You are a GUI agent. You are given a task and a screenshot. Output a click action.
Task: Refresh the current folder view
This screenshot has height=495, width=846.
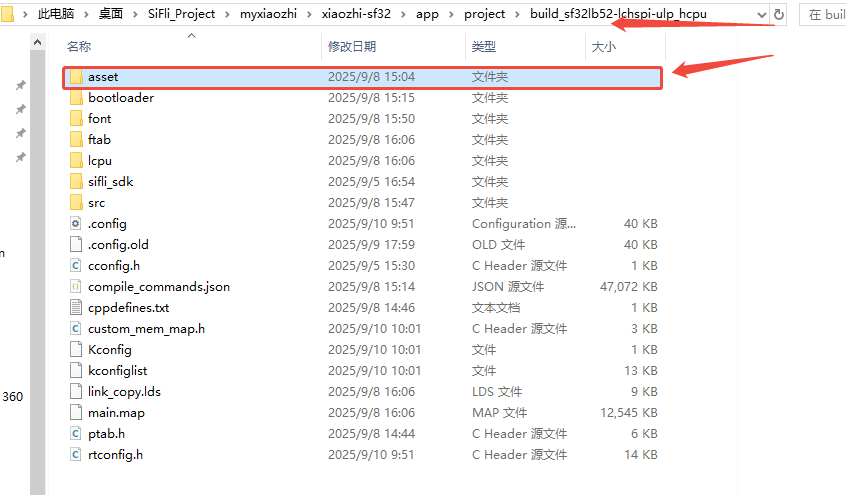(x=779, y=15)
